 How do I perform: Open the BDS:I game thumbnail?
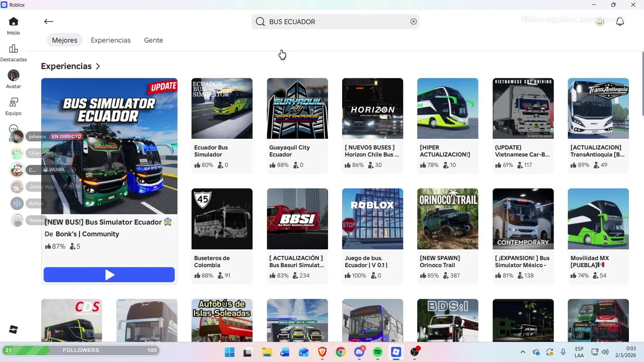coord(448,320)
